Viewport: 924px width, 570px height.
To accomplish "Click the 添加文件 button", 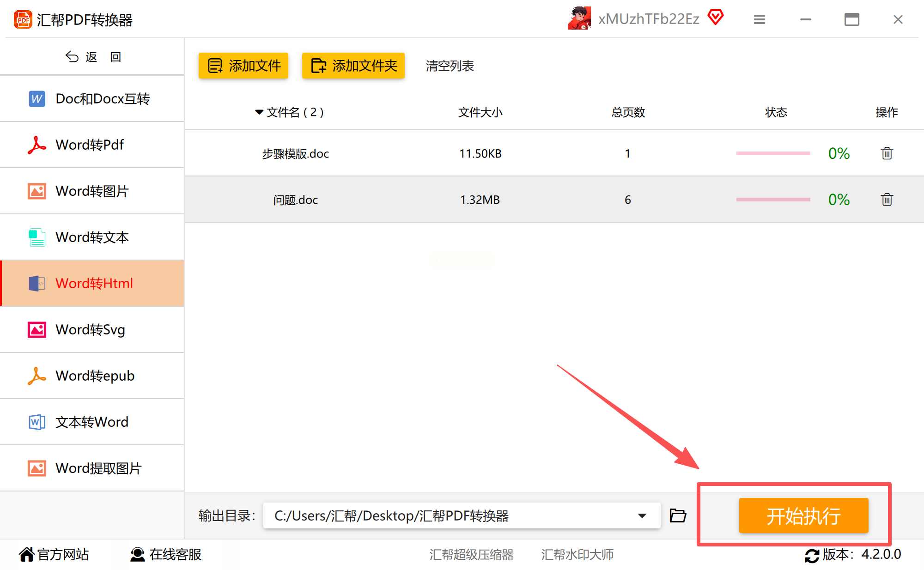I will pos(243,66).
